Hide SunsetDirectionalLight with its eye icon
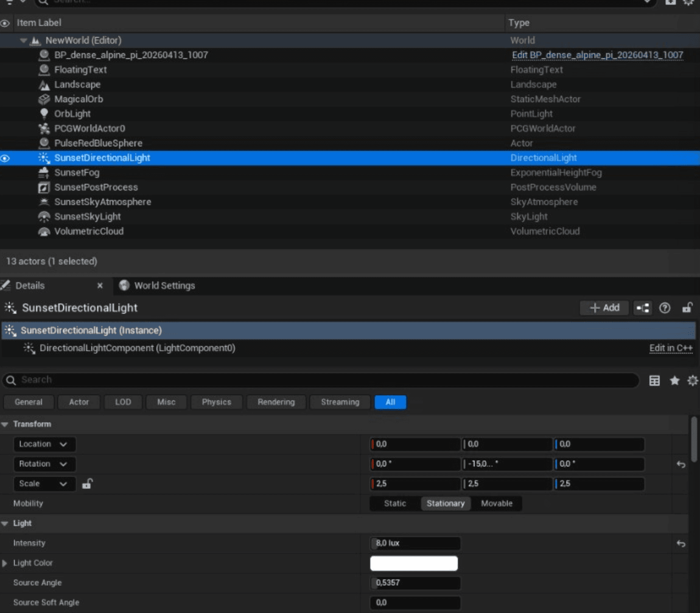Viewport: 700px width, 613px height. 5,158
